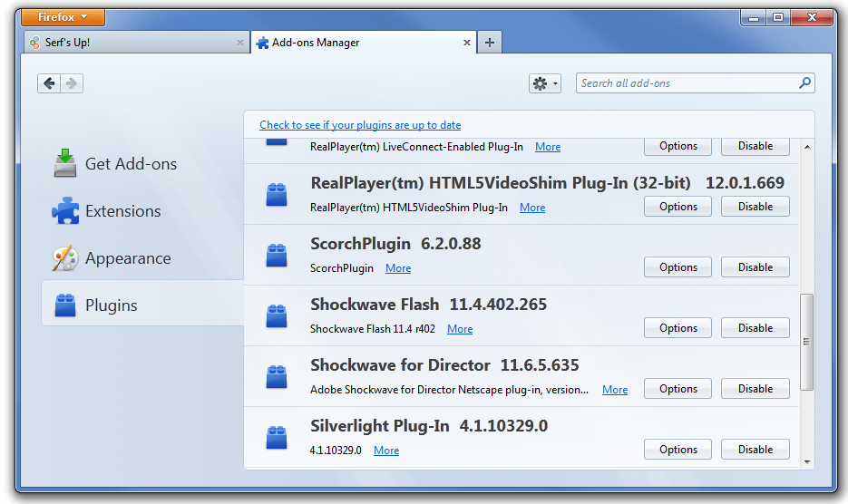This screenshot has height=504, width=848.
Task: Select Plugins in the sidebar
Action: [x=111, y=305]
